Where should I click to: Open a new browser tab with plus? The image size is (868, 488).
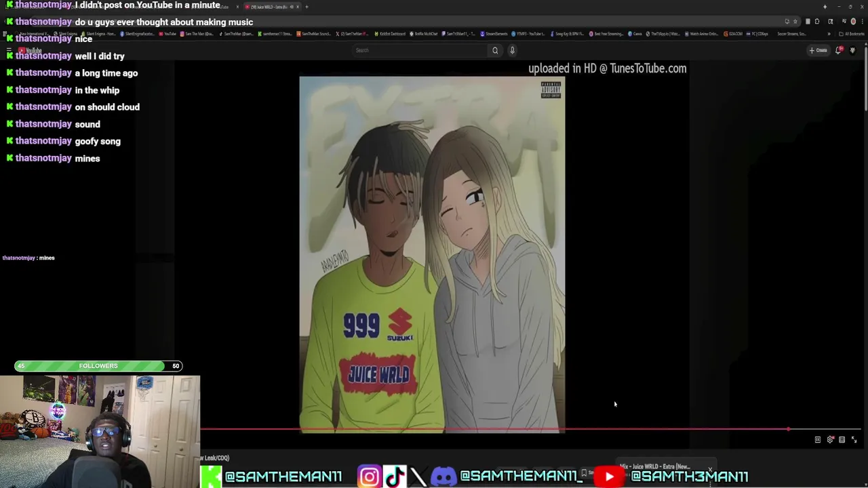[307, 7]
